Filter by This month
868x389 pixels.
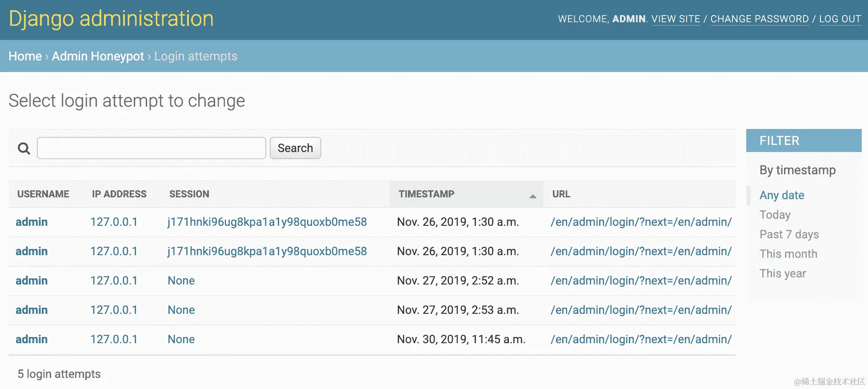tap(788, 254)
